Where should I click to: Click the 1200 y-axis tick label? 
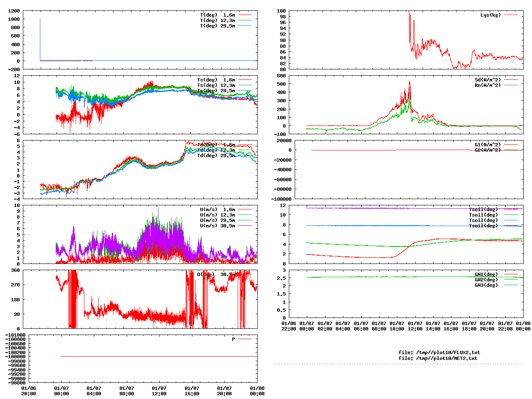point(13,11)
